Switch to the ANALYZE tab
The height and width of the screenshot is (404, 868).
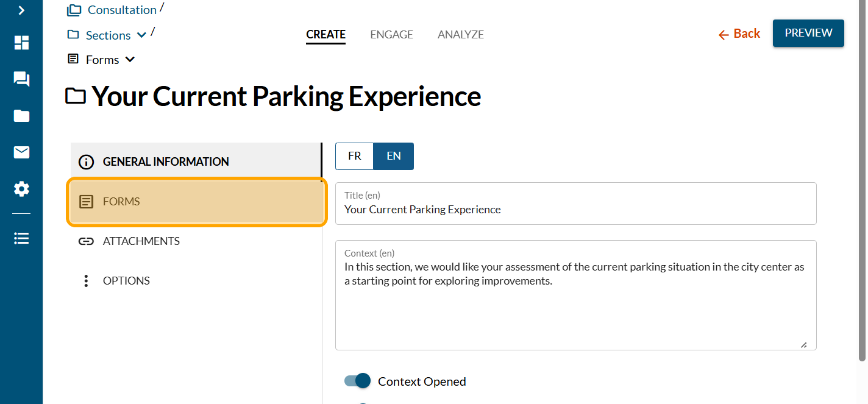(x=460, y=35)
